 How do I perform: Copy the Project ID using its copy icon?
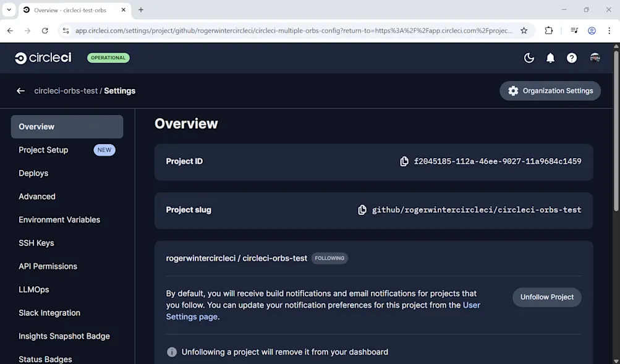(x=404, y=161)
